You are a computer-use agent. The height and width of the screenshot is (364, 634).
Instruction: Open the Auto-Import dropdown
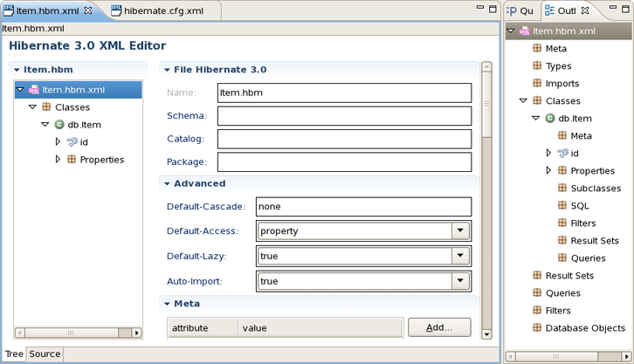tap(459, 281)
